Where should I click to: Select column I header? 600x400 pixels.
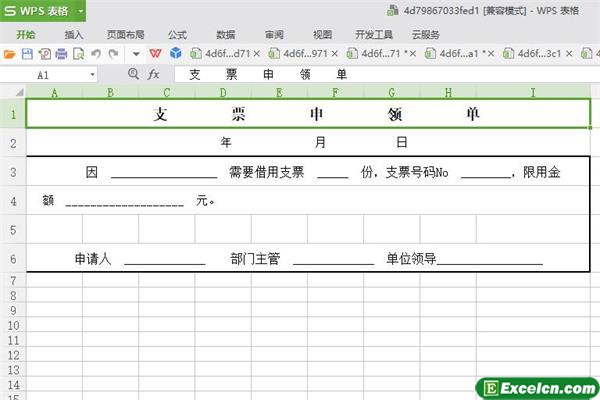(x=533, y=93)
